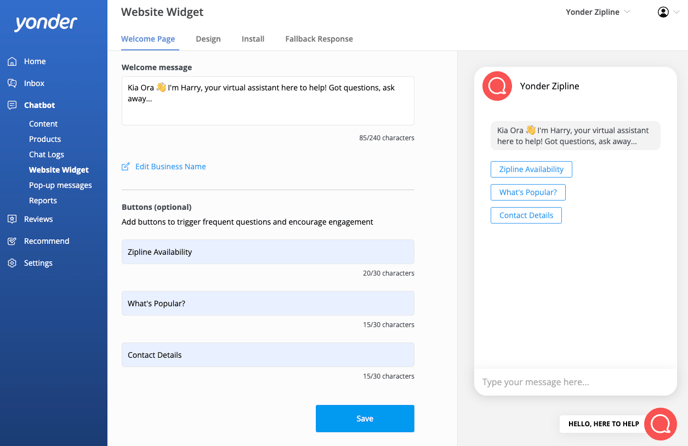
Task: Click the edit pencil icon beside Business Name
Action: coord(125,167)
